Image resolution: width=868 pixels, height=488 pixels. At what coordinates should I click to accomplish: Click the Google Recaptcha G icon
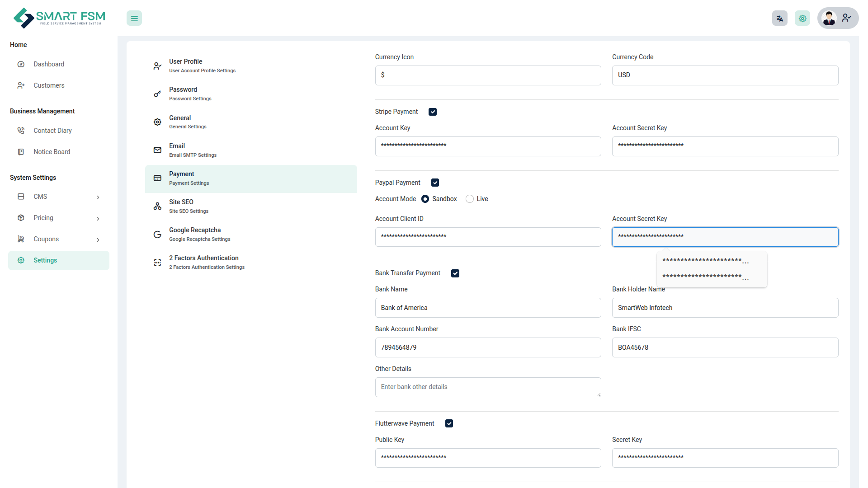(x=157, y=235)
